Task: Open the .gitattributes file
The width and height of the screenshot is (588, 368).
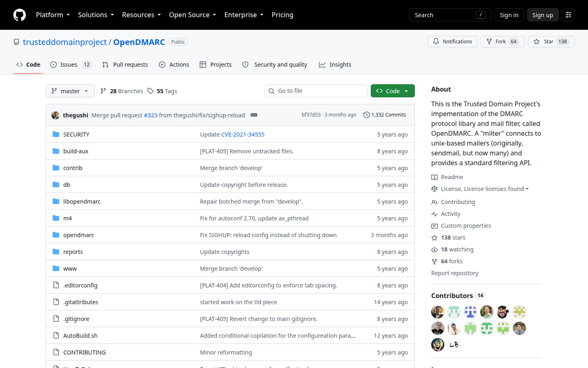Action: coord(81,302)
